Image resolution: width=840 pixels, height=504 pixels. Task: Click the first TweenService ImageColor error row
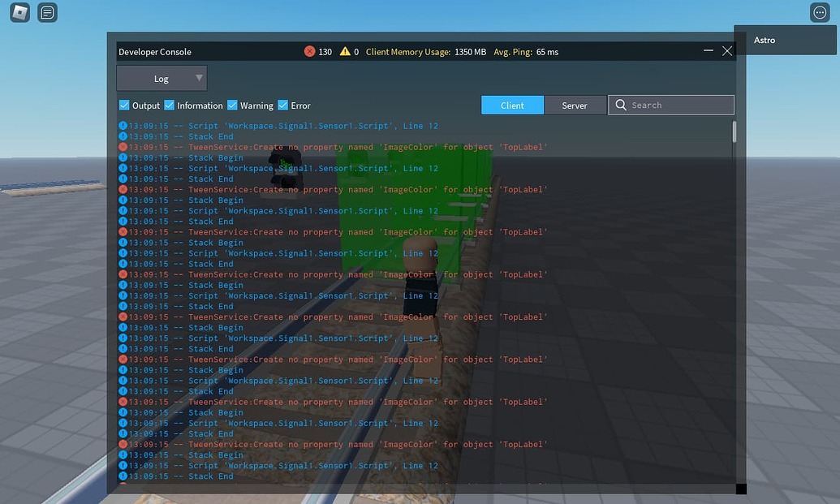333,147
